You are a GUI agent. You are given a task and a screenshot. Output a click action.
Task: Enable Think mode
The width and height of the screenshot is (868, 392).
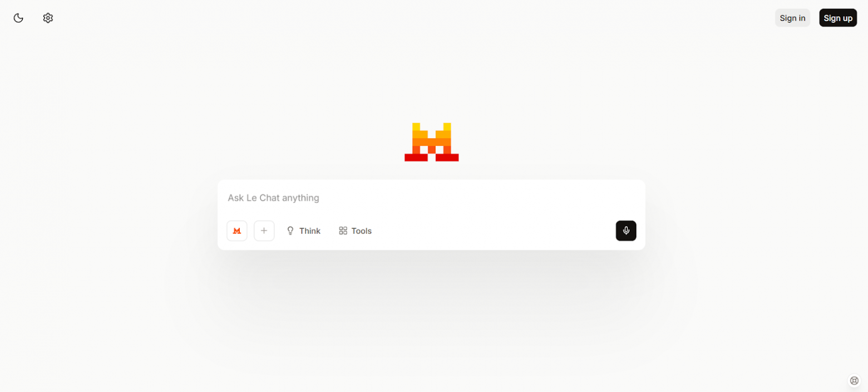[x=303, y=231]
